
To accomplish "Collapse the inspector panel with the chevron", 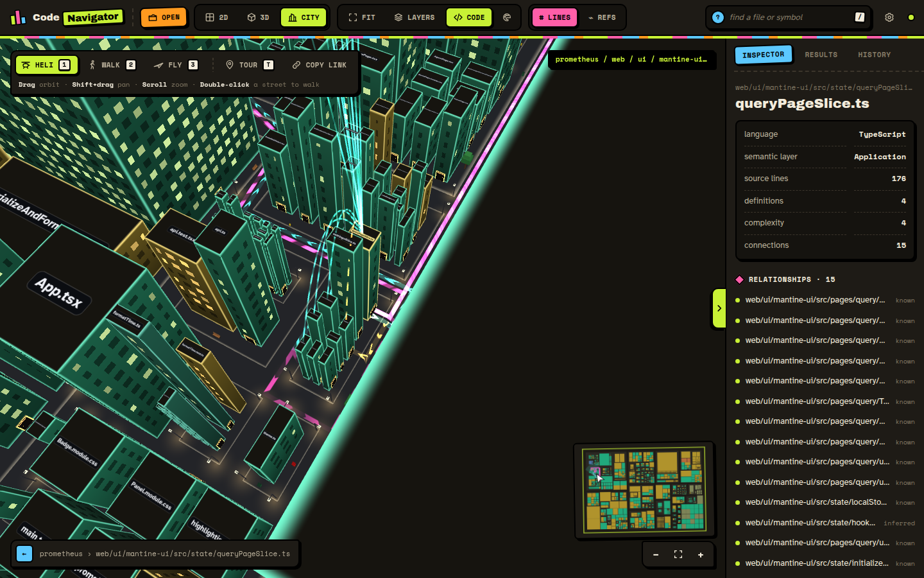I will click(x=719, y=308).
